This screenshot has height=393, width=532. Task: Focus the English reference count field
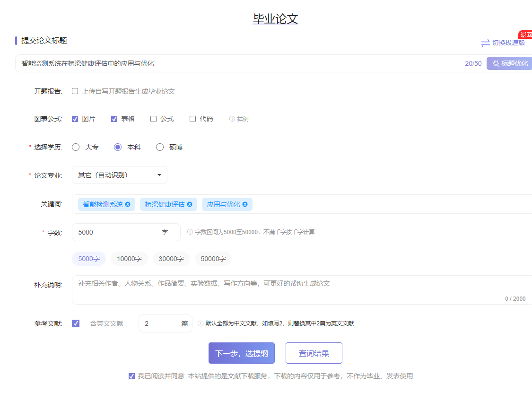click(165, 323)
